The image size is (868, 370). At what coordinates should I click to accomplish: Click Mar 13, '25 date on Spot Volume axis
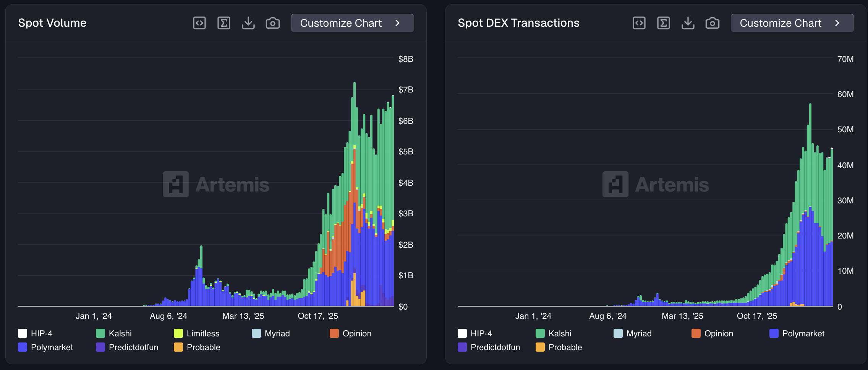click(243, 316)
